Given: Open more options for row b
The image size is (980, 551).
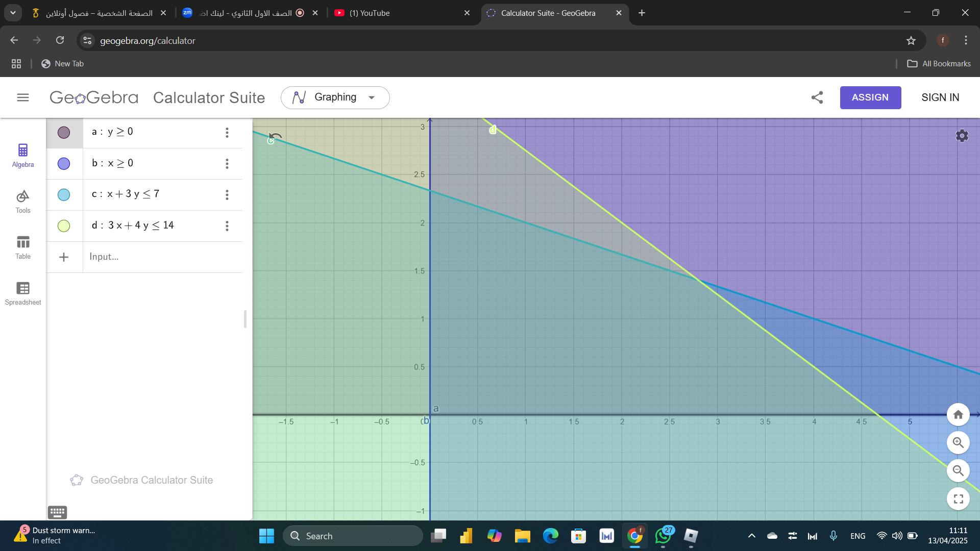Looking at the screenshot, I should pyautogui.click(x=227, y=164).
